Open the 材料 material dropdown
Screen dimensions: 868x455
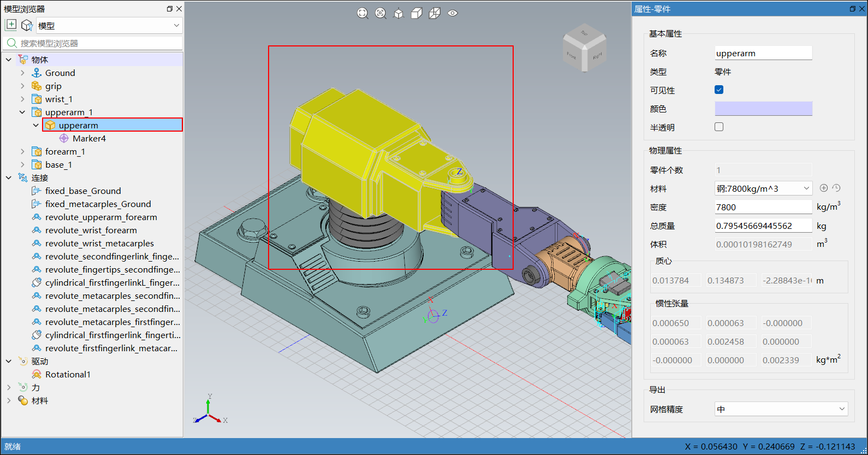(763, 188)
